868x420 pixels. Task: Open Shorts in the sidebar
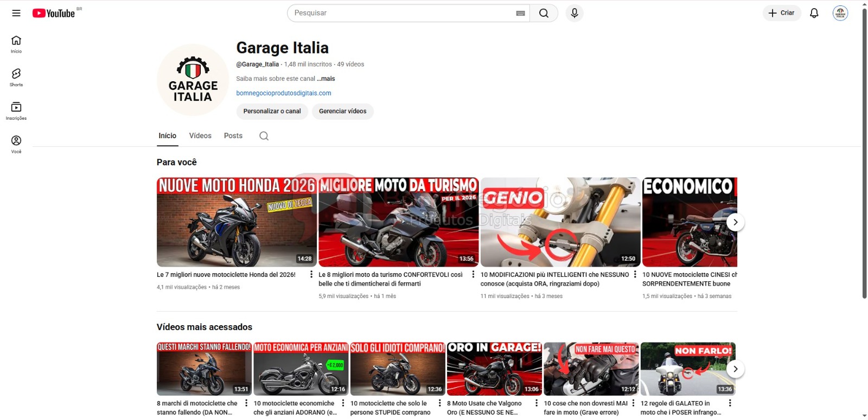click(16, 77)
